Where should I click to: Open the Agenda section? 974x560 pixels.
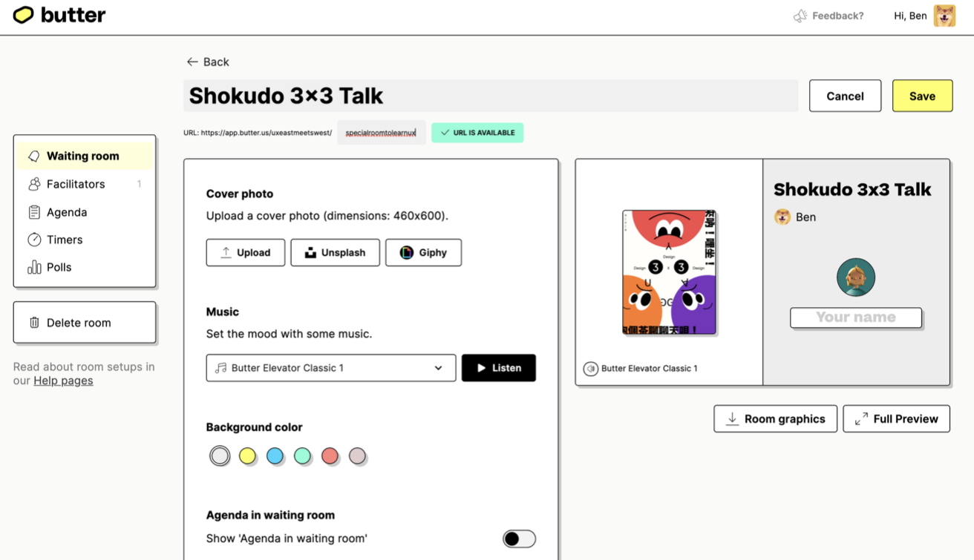85,212
